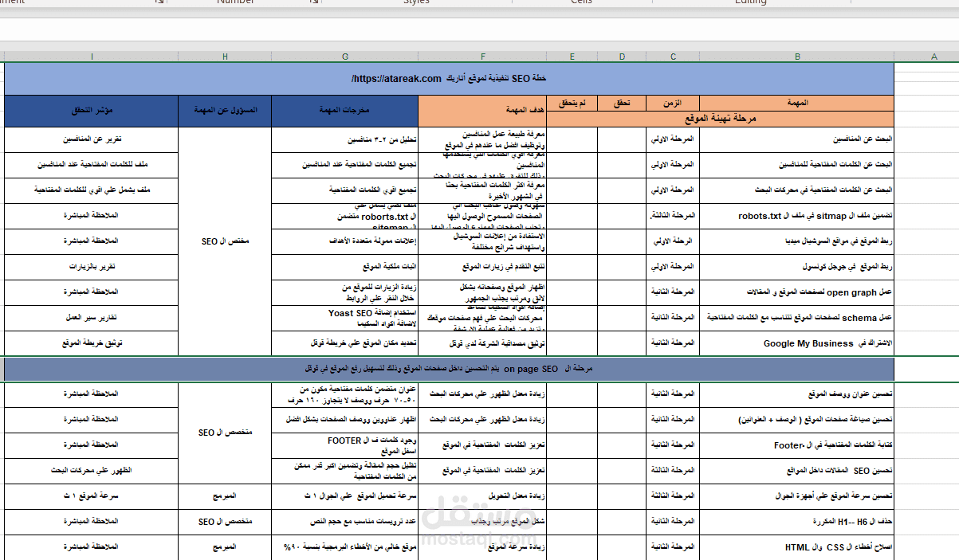Click "المرحلة الثالثة" in the robots.txt row
Viewport: 959px width, 560px height.
[673, 215]
